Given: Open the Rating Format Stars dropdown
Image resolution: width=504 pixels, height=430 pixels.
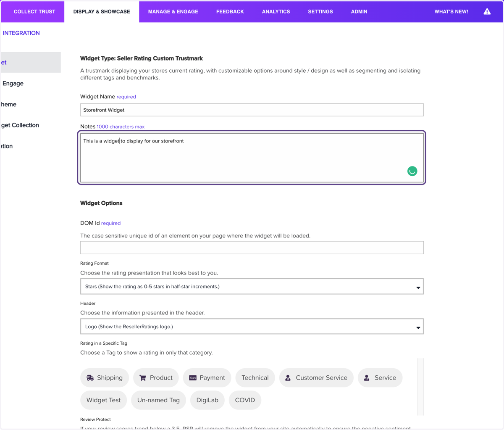Looking at the screenshot, I should tap(252, 286).
